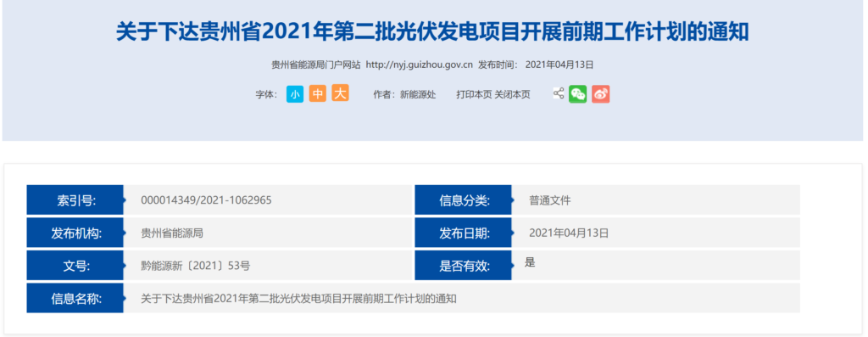Viewport: 868px width, 337px height.
Task: Click 作者：新能源处 author text
Action: (404, 95)
